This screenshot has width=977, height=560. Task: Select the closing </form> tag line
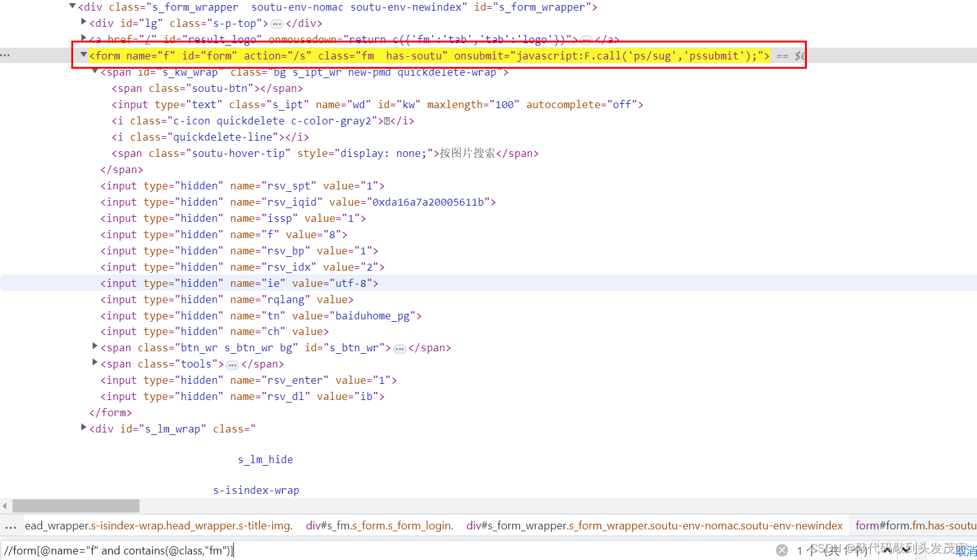click(x=111, y=412)
